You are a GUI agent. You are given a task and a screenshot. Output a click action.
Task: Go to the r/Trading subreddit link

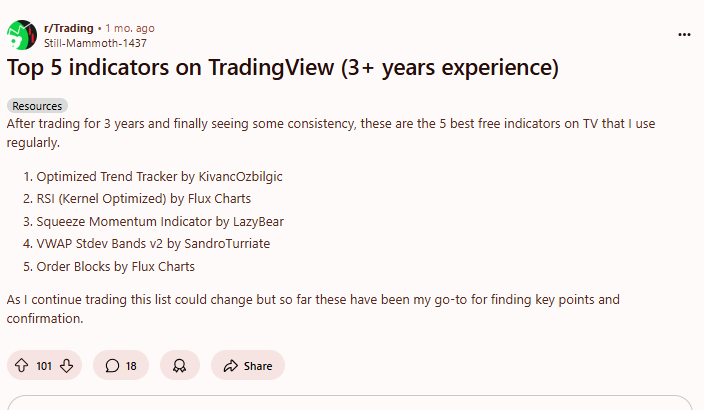pos(69,28)
